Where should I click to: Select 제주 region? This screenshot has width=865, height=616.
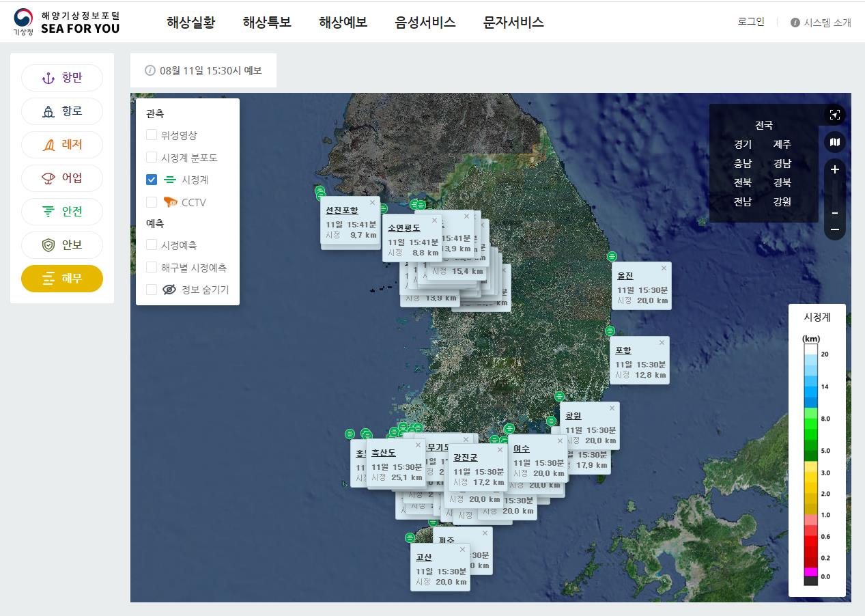coord(782,144)
